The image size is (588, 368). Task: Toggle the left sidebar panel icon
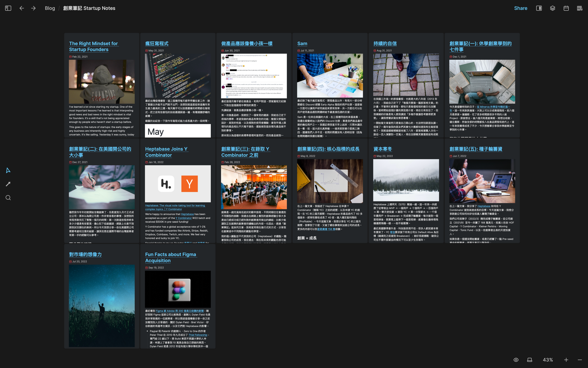tap(8, 8)
